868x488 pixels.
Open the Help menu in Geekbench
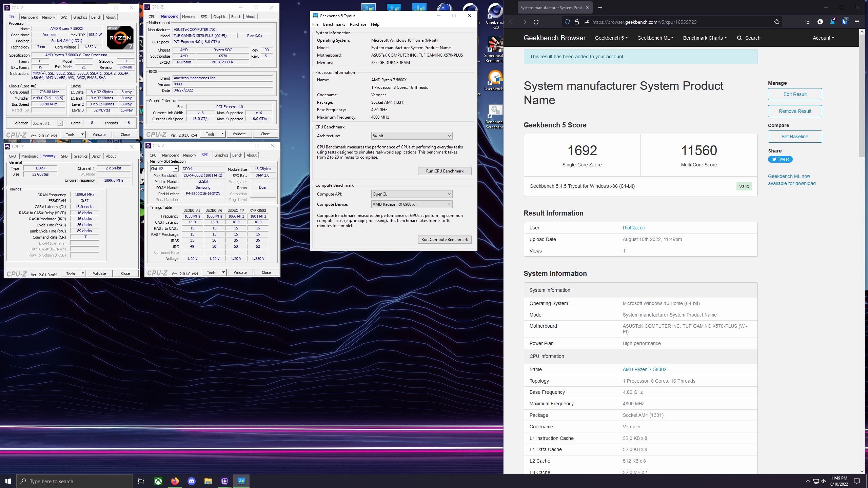tap(375, 24)
